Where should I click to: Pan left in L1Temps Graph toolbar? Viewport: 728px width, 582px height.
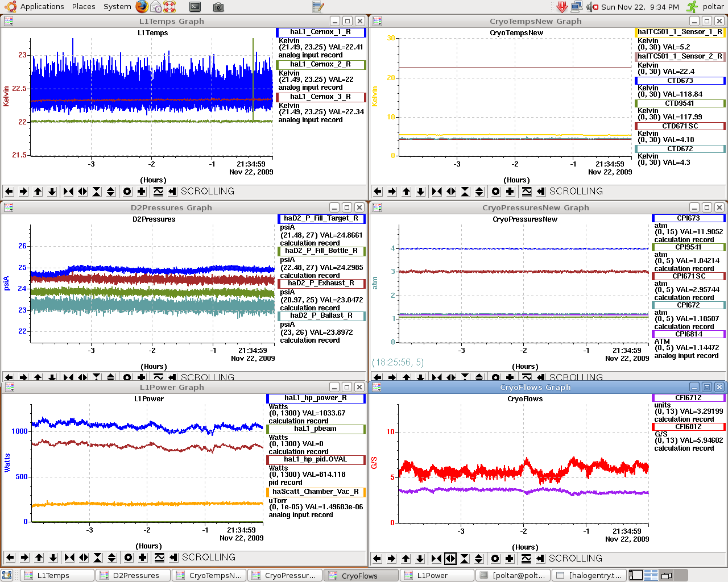[9, 192]
